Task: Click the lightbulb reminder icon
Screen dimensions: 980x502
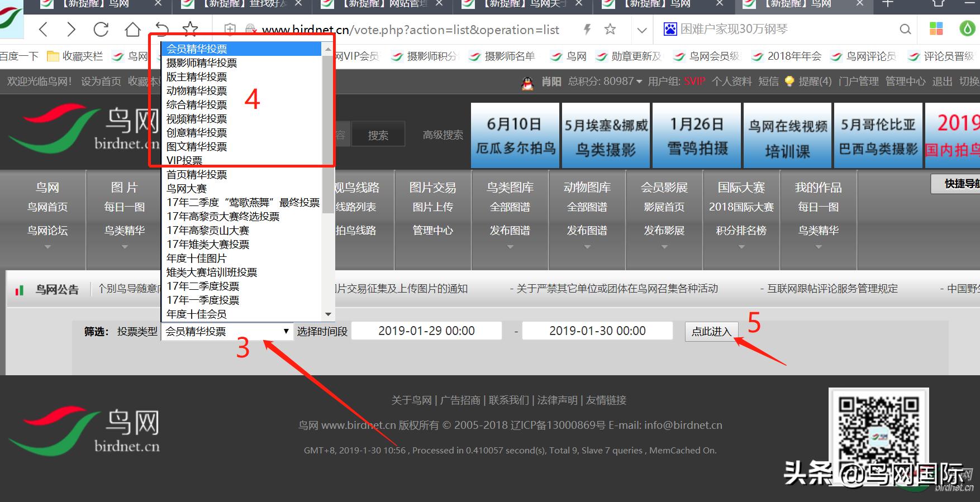Action: [x=789, y=82]
